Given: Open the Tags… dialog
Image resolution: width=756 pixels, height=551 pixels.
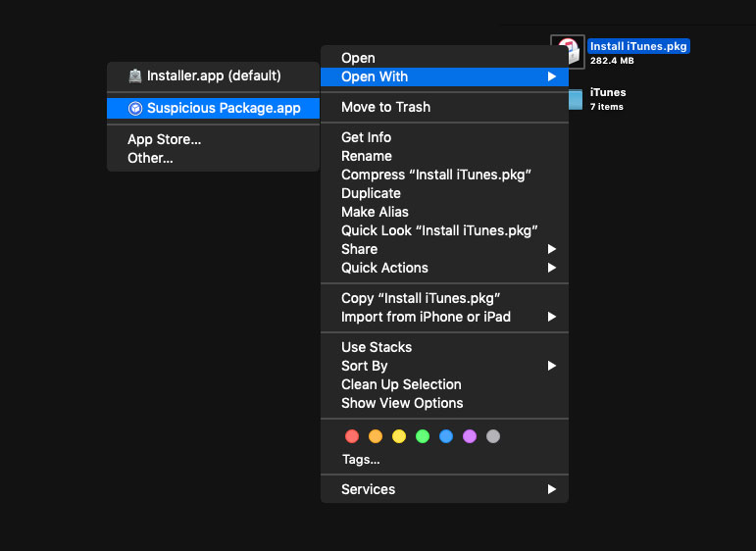Looking at the screenshot, I should 361,460.
